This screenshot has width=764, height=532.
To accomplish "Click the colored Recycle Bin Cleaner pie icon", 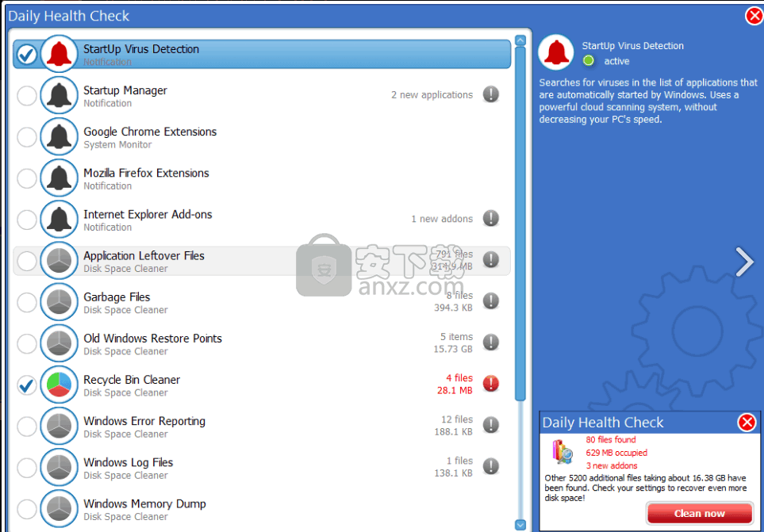I will (x=59, y=385).
